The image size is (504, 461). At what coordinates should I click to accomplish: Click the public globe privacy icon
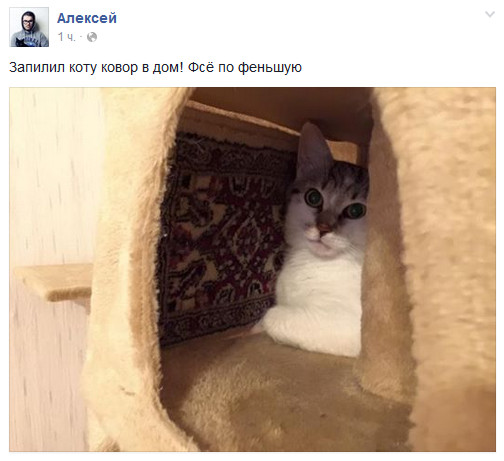click(92, 37)
